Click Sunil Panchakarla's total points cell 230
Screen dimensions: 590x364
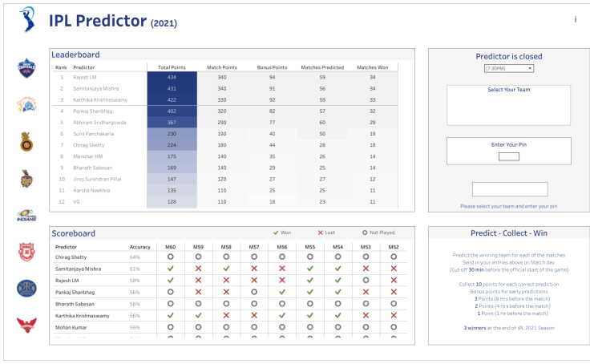pyautogui.click(x=172, y=134)
